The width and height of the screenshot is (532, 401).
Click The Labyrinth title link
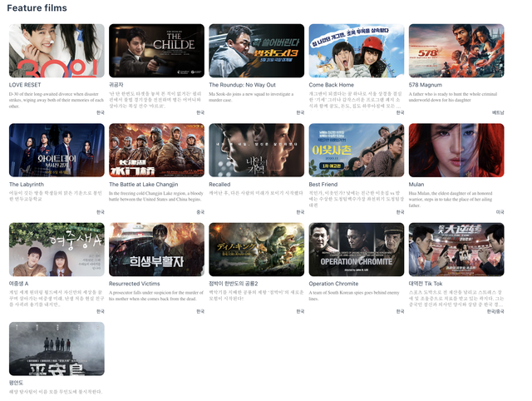click(27, 185)
